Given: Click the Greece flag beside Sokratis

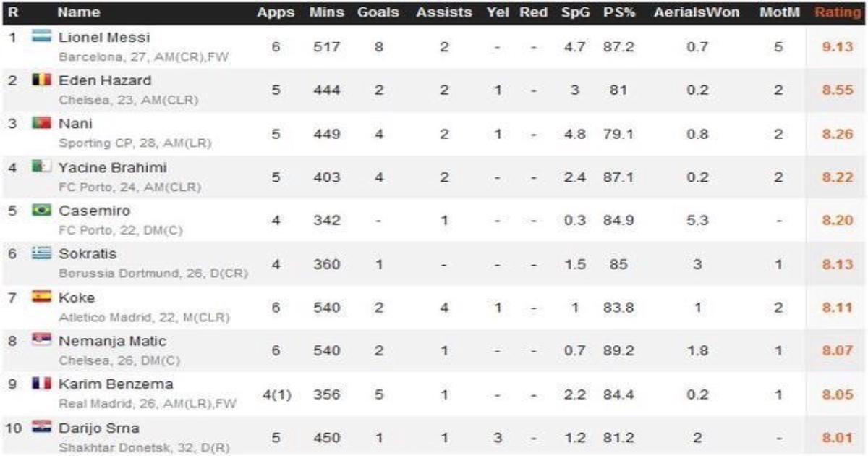Looking at the screenshot, I should pos(41,254).
